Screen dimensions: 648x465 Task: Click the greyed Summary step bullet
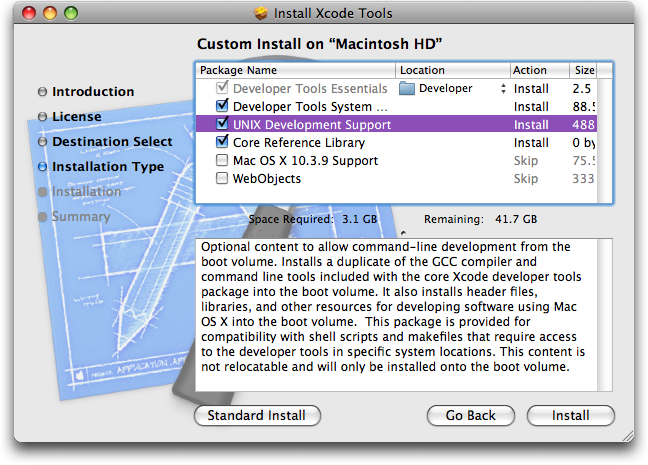[43, 217]
